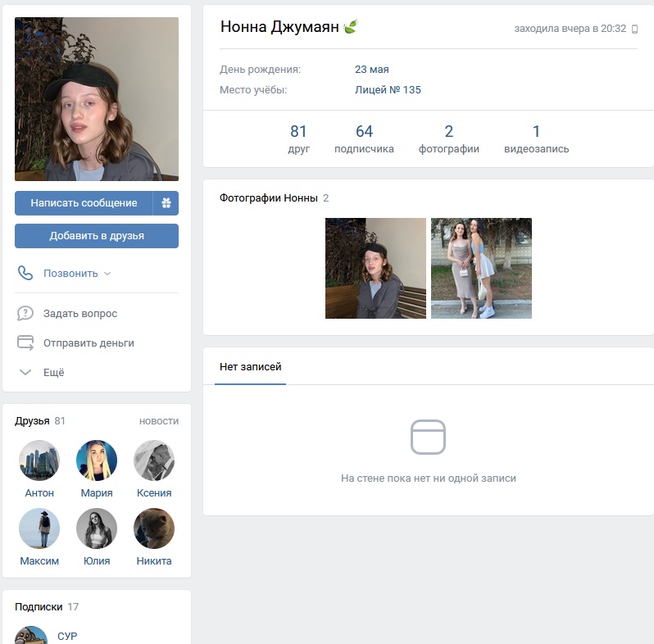Open the 23 мая birthday link
The image size is (654, 644).
click(x=371, y=70)
